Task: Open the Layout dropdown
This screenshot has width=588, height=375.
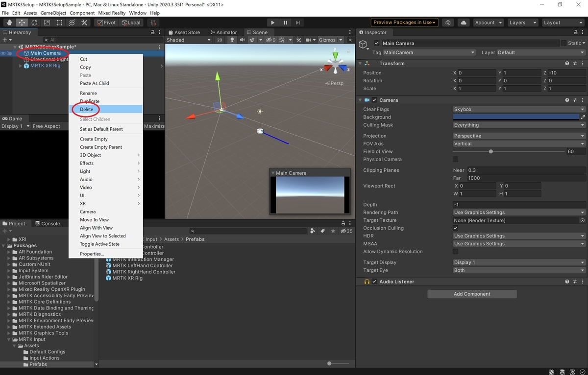Action: [x=563, y=23]
